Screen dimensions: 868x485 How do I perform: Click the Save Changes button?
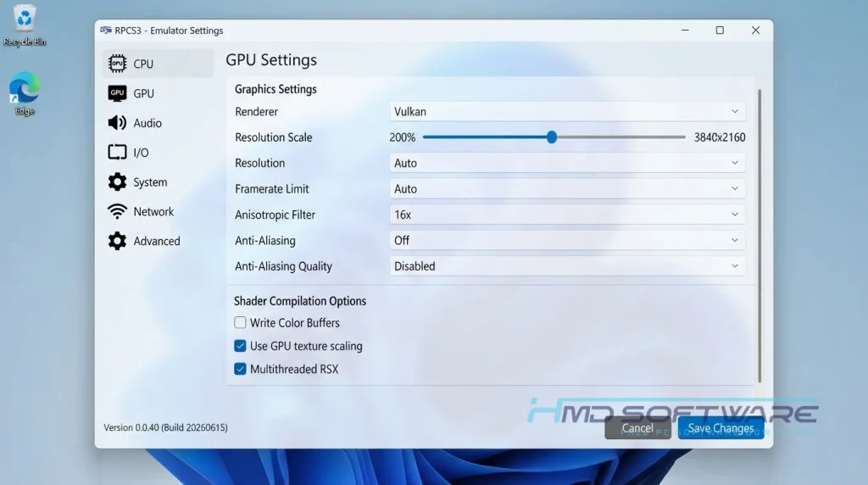click(721, 428)
